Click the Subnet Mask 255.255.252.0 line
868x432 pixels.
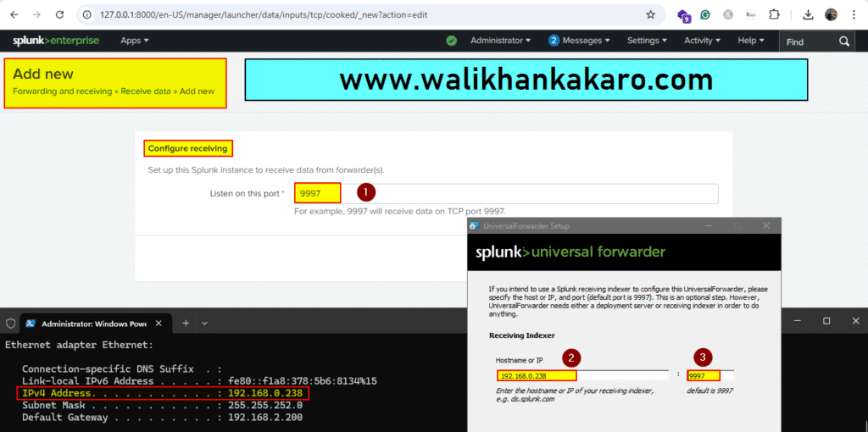pyautogui.click(x=162, y=405)
